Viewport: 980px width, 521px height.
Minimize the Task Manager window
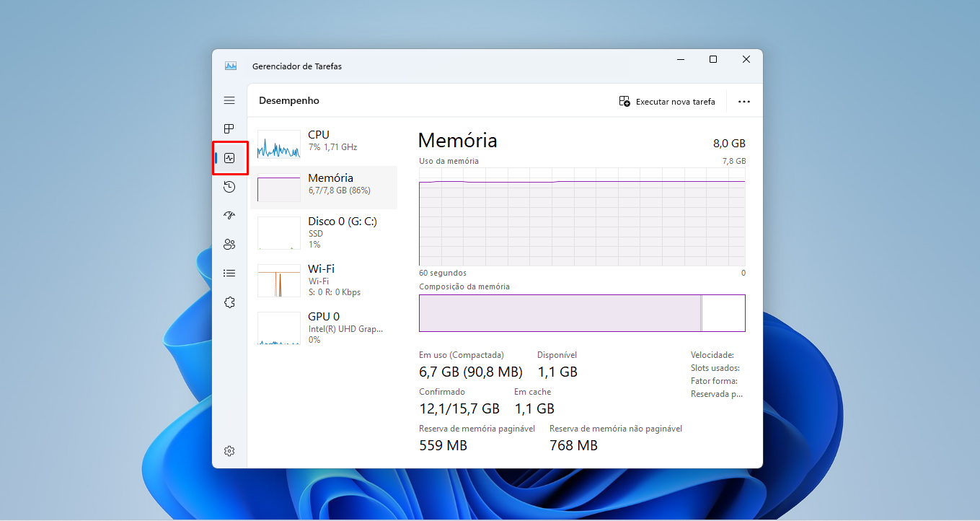point(680,60)
